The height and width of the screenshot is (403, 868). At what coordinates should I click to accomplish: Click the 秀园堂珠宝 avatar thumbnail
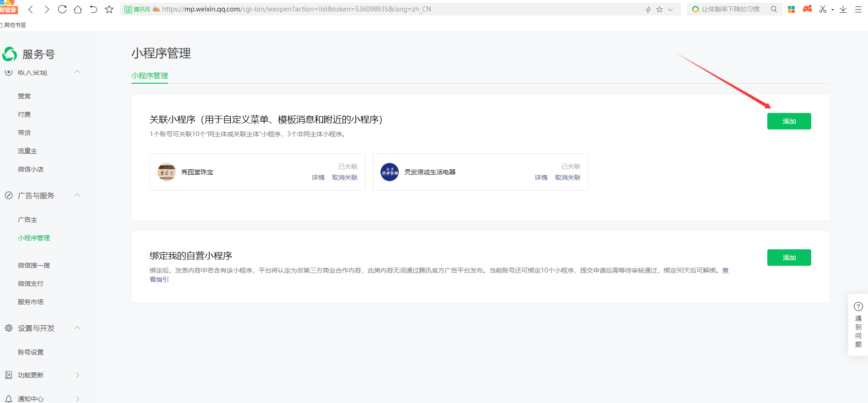167,172
